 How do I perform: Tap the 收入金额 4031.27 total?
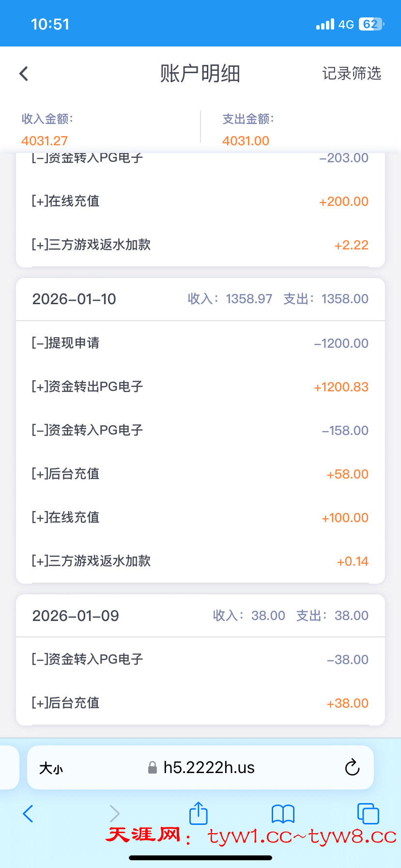(x=45, y=140)
